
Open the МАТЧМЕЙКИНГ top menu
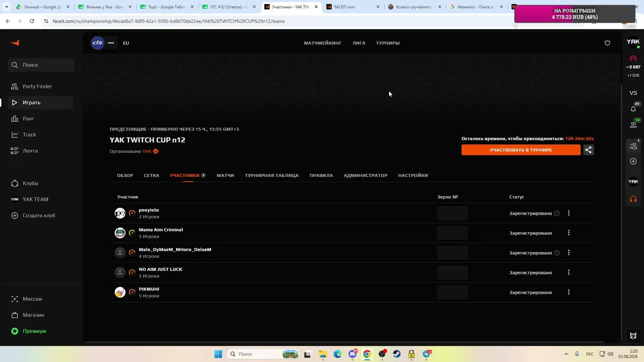[323, 43]
